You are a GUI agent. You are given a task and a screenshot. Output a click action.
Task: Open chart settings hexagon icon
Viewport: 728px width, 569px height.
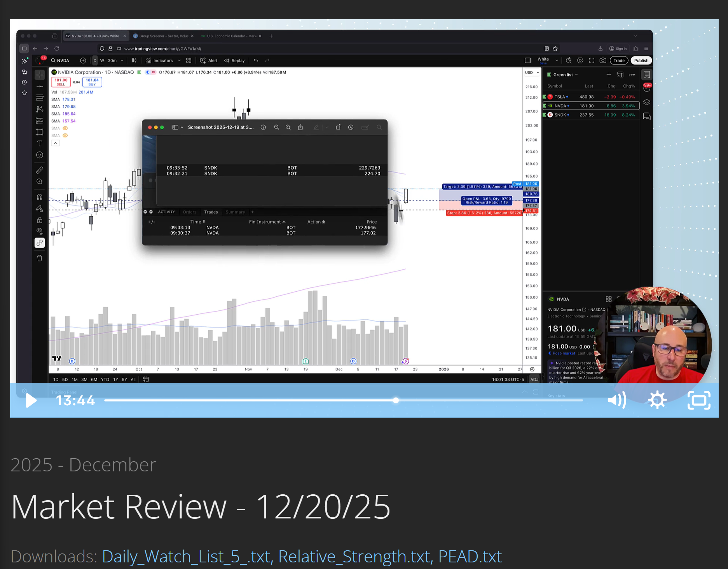tap(580, 61)
